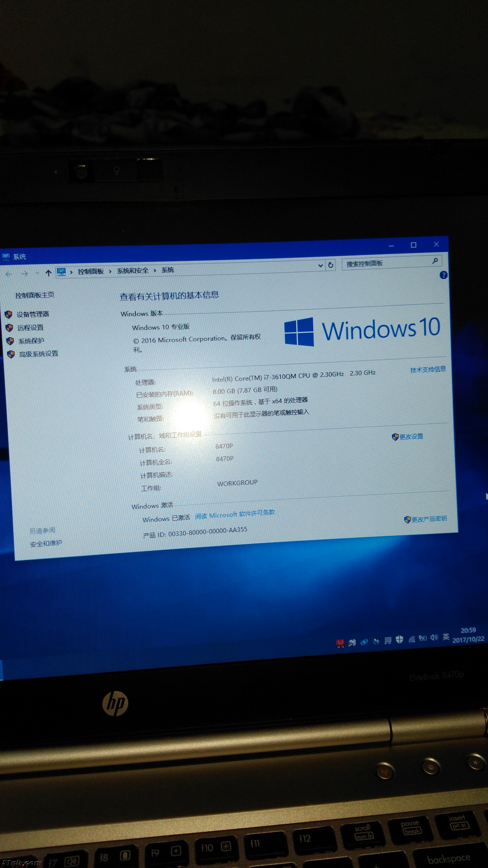This screenshot has width=488, height=868.
Task: Close the system window
Action: tap(437, 244)
